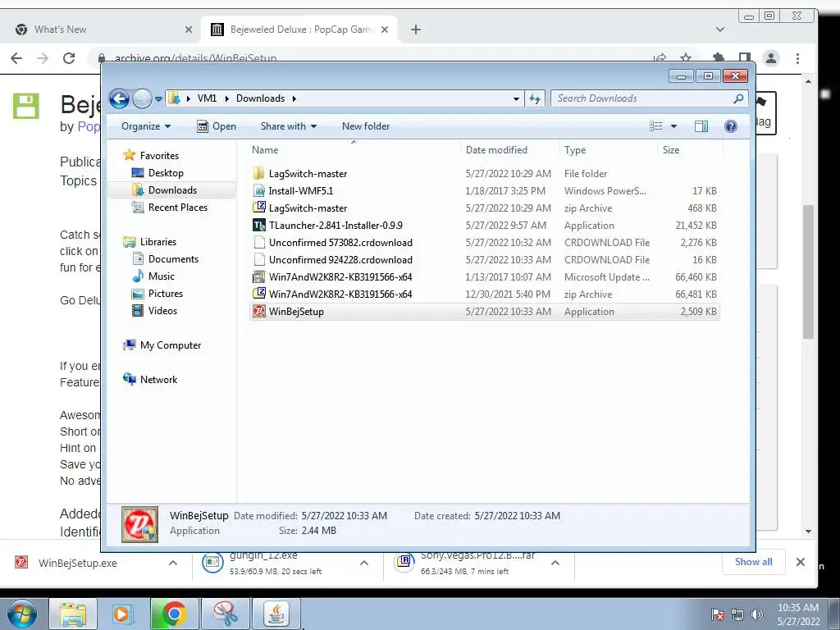Select Recent Places in the navigation pane
840x630 pixels.
click(x=178, y=208)
